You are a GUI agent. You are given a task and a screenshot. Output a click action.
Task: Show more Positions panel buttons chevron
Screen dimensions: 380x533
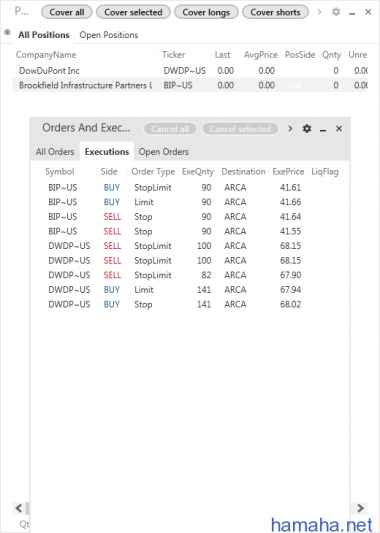[319, 12]
